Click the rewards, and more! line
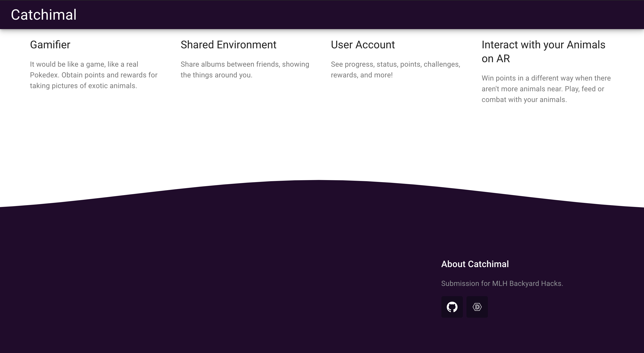This screenshot has width=644, height=353. click(362, 75)
